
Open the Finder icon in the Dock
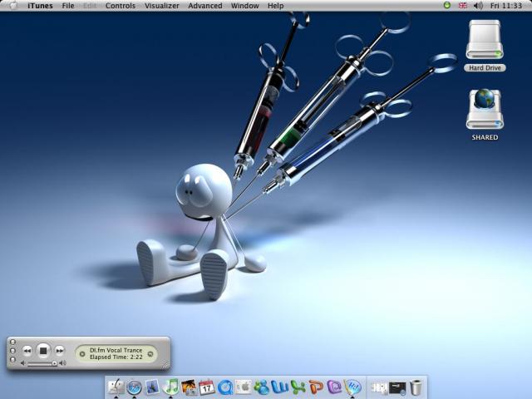(116, 387)
